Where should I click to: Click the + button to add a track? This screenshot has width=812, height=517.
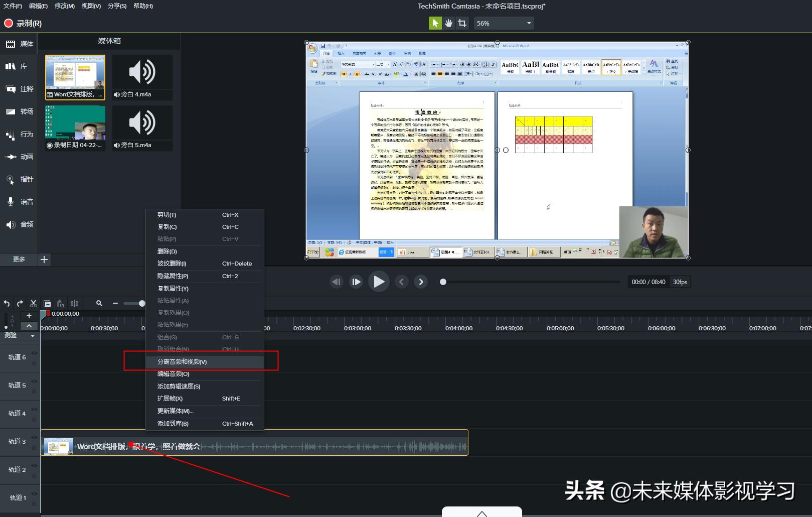tap(29, 315)
